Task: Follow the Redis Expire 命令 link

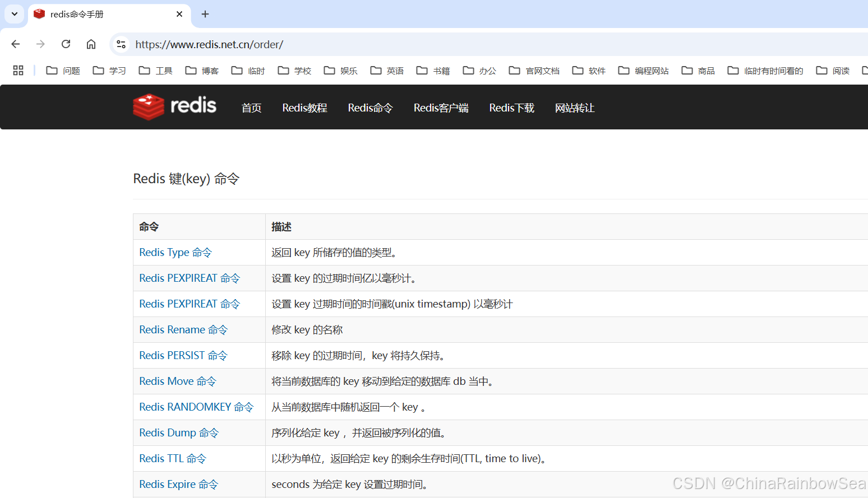Action: [x=178, y=485]
